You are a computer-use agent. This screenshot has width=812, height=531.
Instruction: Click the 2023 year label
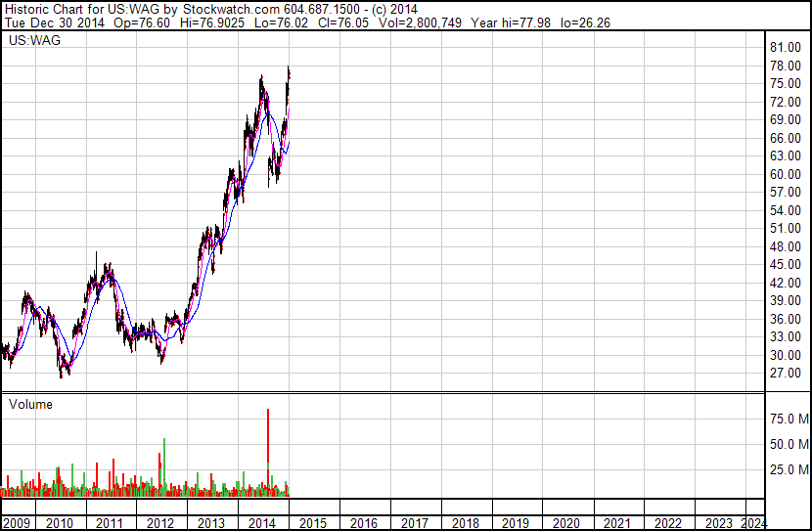(x=719, y=523)
